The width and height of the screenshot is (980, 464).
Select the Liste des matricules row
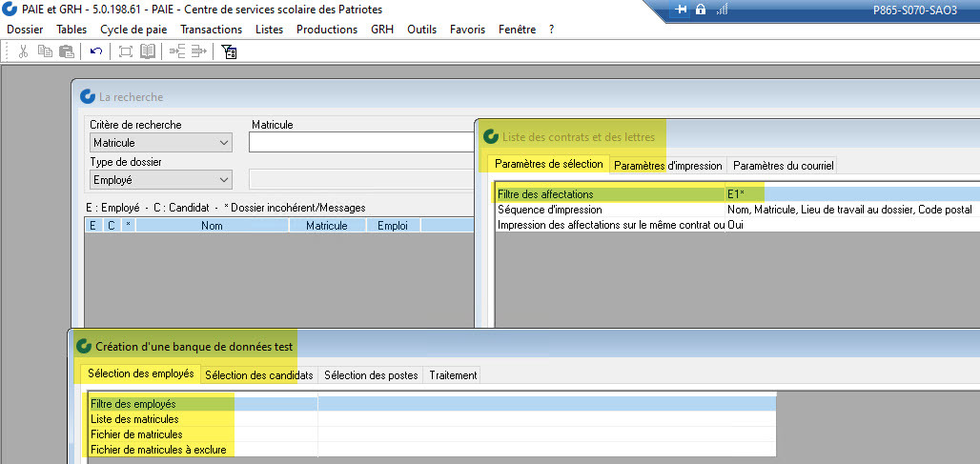[134, 419]
